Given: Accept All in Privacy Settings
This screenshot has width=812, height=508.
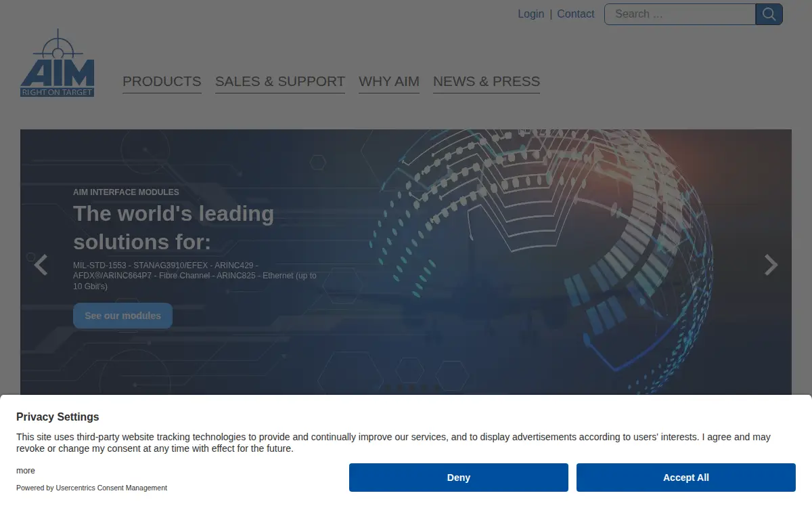Looking at the screenshot, I should [x=686, y=478].
